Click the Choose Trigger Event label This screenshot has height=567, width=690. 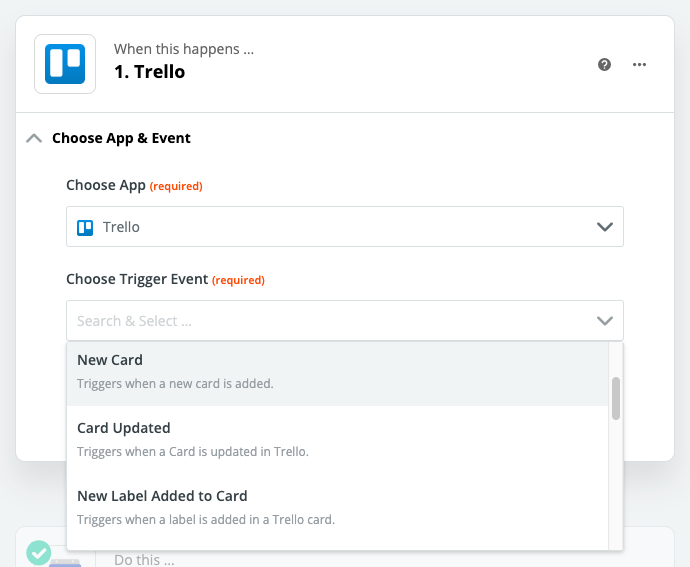tap(137, 279)
